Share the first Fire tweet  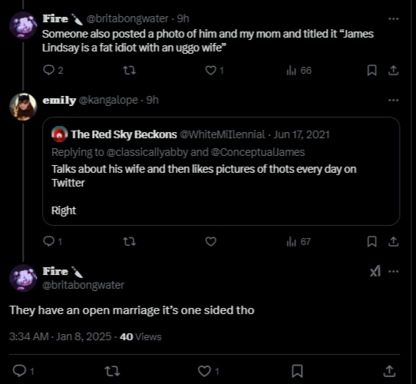tap(393, 70)
